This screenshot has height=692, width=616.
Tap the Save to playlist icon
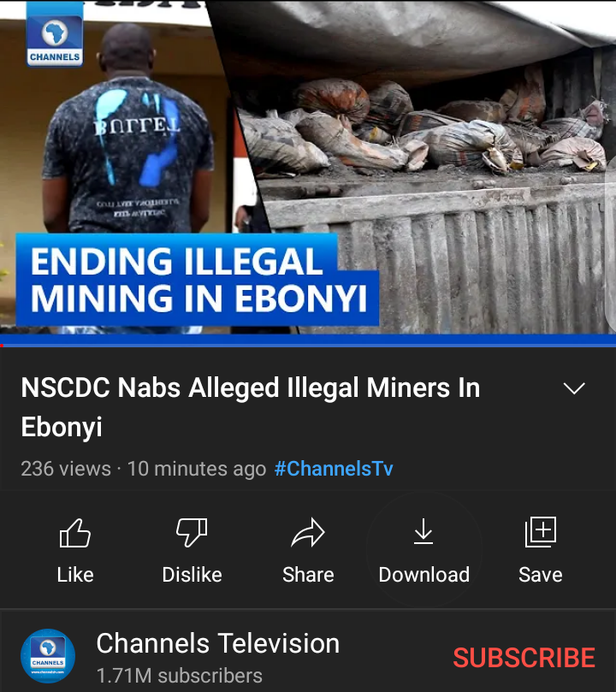541,532
